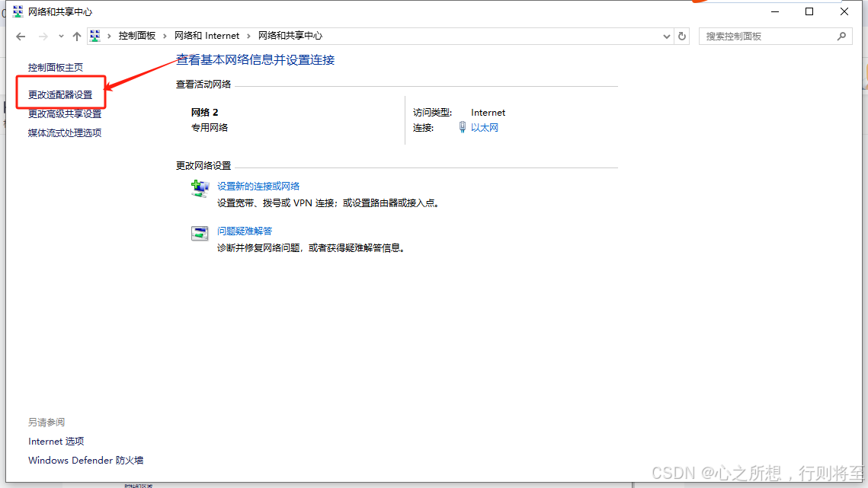Open 设置新的连接或网络 link
This screenshot has height=488, width=868.
coord(258,187)
